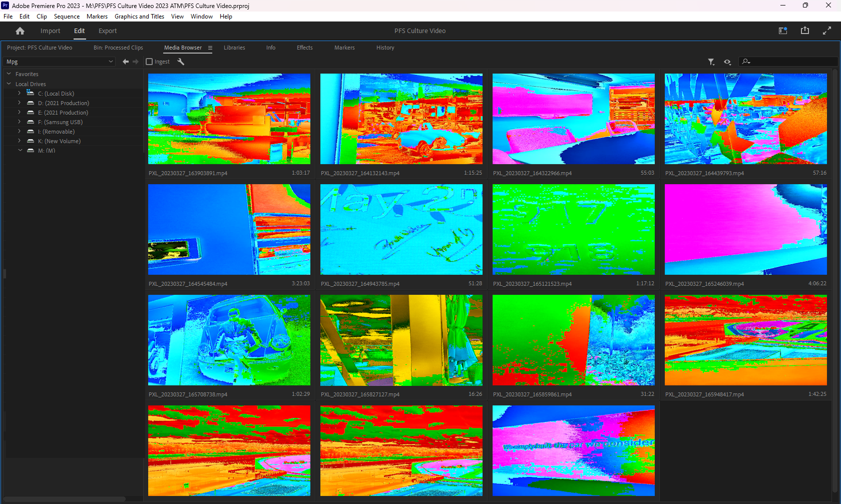Open the Sequence menu
This screenshot has width=841, height=504.
point(67,16)
